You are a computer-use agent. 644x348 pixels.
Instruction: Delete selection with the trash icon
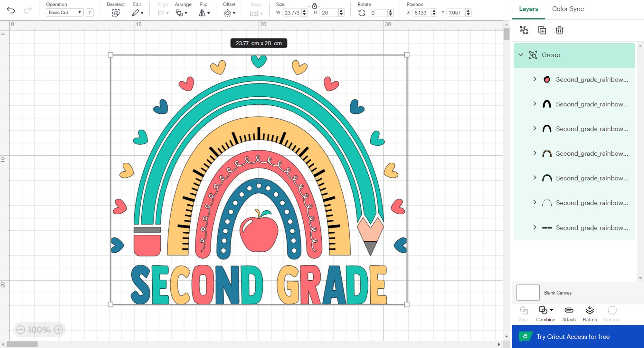tap(559, 30)
